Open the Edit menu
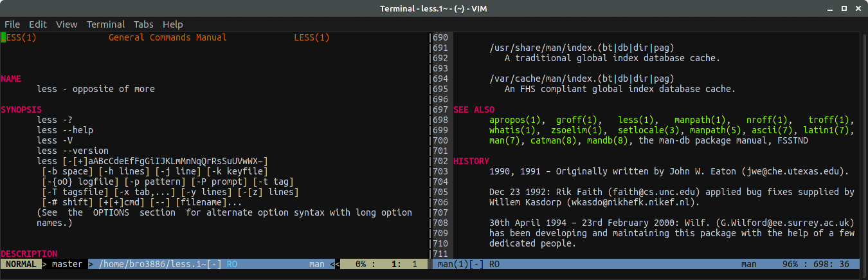Screen dimensions: 868x280 38,24
